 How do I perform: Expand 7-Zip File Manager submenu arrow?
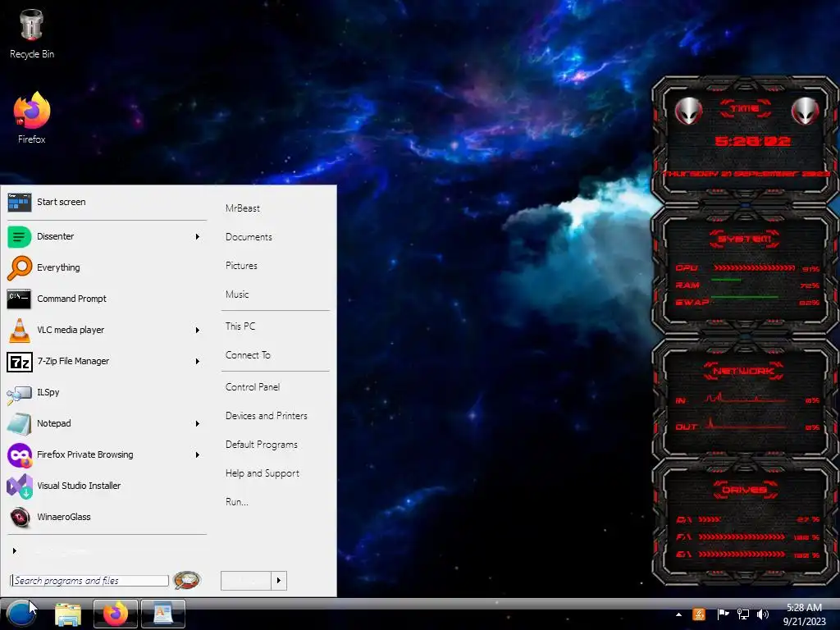[x=198, y=362]
